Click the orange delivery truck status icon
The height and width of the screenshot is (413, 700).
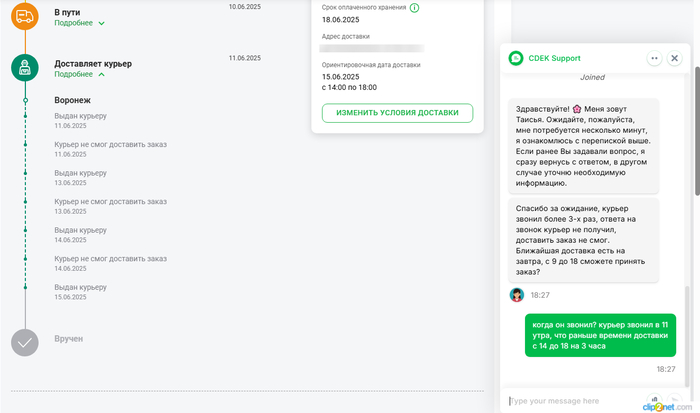25,14
